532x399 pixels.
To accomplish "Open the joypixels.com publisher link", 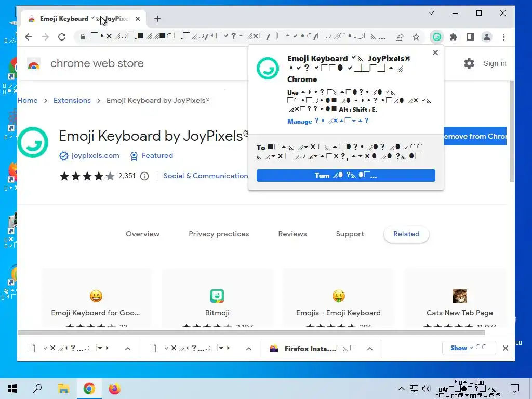I will 96,155.
